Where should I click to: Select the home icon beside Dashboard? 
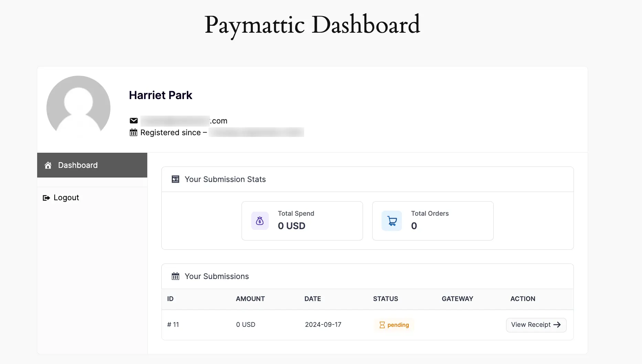(47, 165)
